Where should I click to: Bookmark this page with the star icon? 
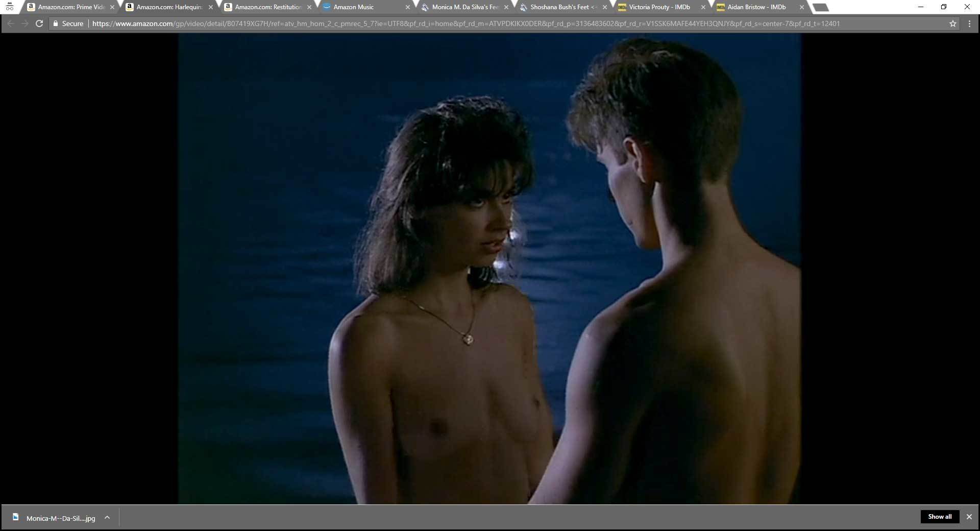click(952, 23)
